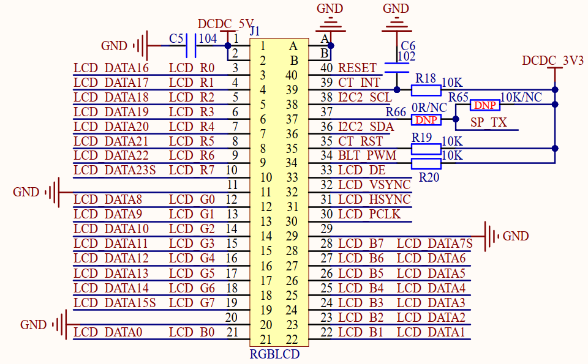Click the LCD_G0 net label
588x364 pixels.
192,199
